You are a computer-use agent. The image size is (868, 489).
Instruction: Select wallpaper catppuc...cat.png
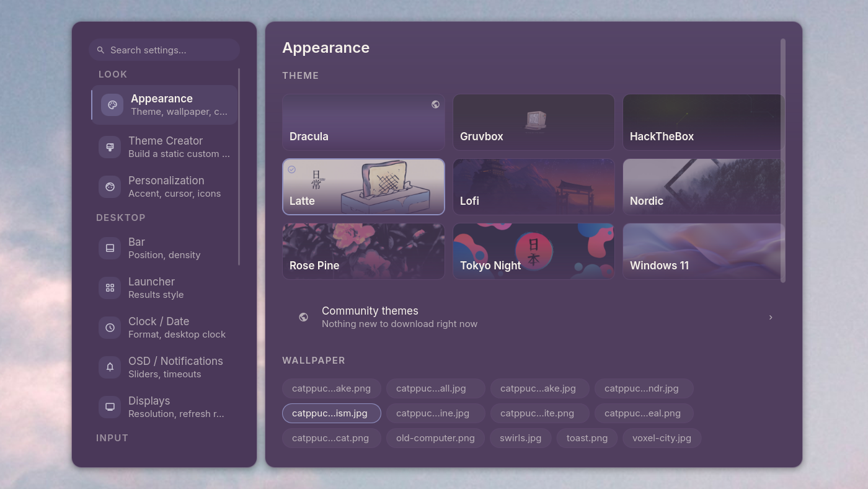[332, 438]
